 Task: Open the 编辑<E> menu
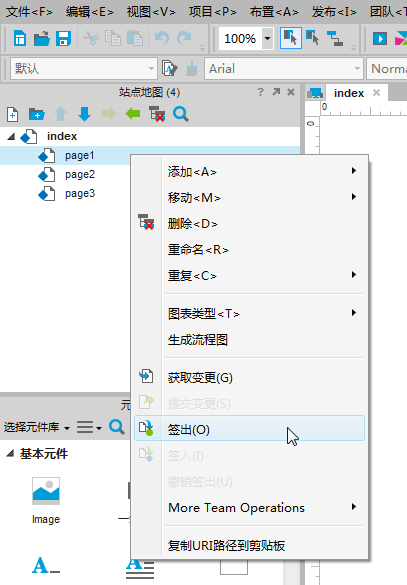pos(90,12)
